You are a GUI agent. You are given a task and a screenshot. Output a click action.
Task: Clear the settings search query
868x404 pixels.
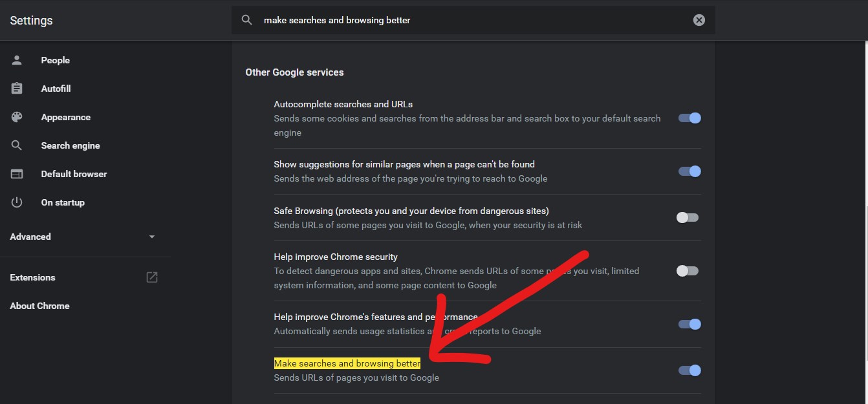click(699, 20)
